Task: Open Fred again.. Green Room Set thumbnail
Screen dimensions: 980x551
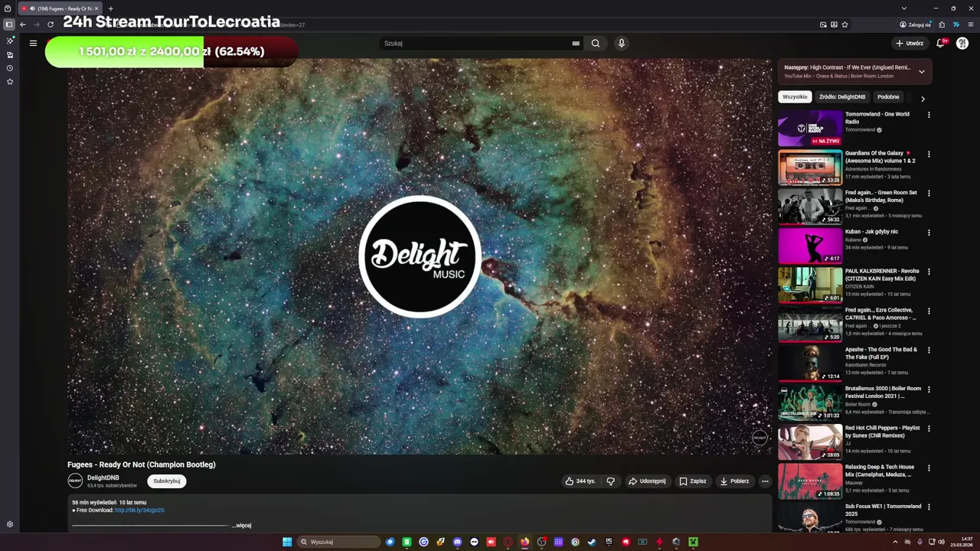Action: pyautogui.click(x=810, y=207)
